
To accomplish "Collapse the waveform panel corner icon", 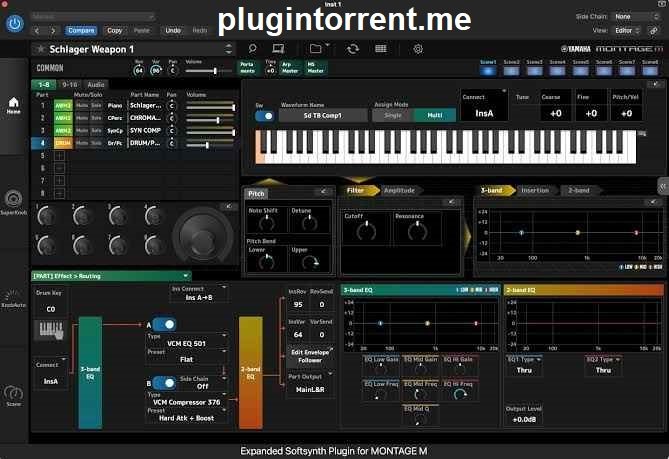I will [x=655, y=84].
